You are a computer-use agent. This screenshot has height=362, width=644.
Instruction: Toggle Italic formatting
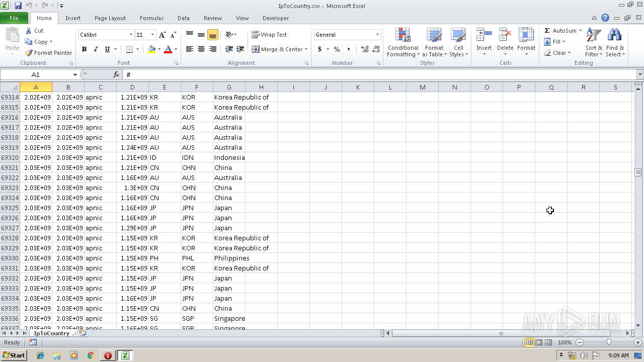tap(96, 49)
